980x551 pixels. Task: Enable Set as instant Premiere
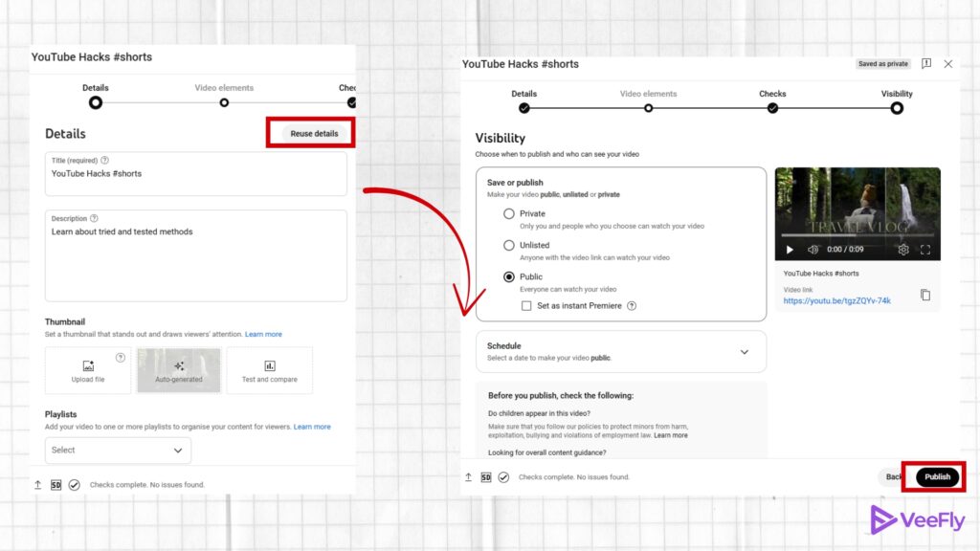click(x=524, y=305)
